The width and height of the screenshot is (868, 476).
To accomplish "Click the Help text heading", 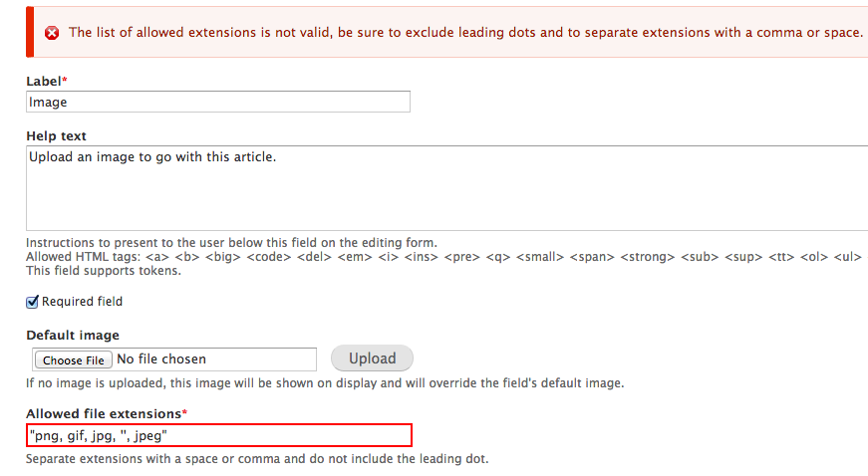I will pos(56,135).
